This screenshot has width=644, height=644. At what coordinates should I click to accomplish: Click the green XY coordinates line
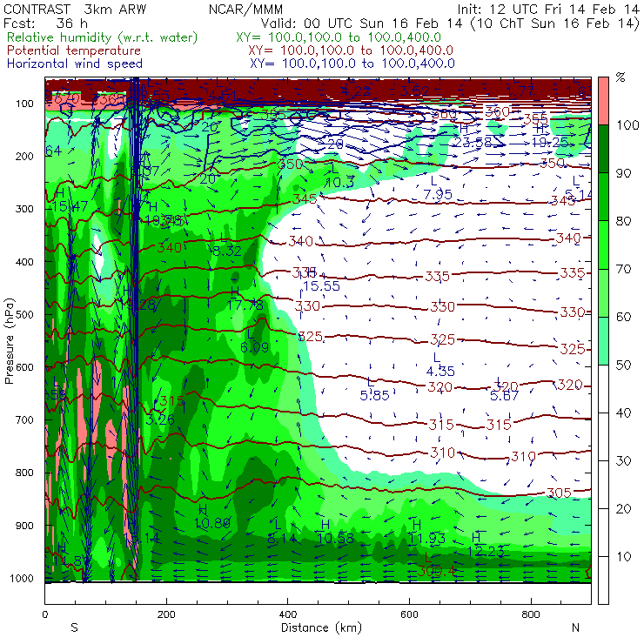[339, 37]
